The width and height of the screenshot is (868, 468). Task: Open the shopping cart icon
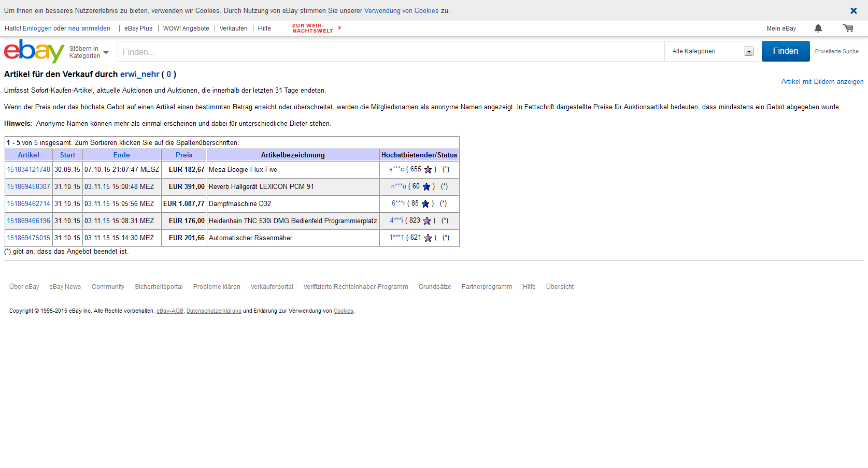(848, 28)
